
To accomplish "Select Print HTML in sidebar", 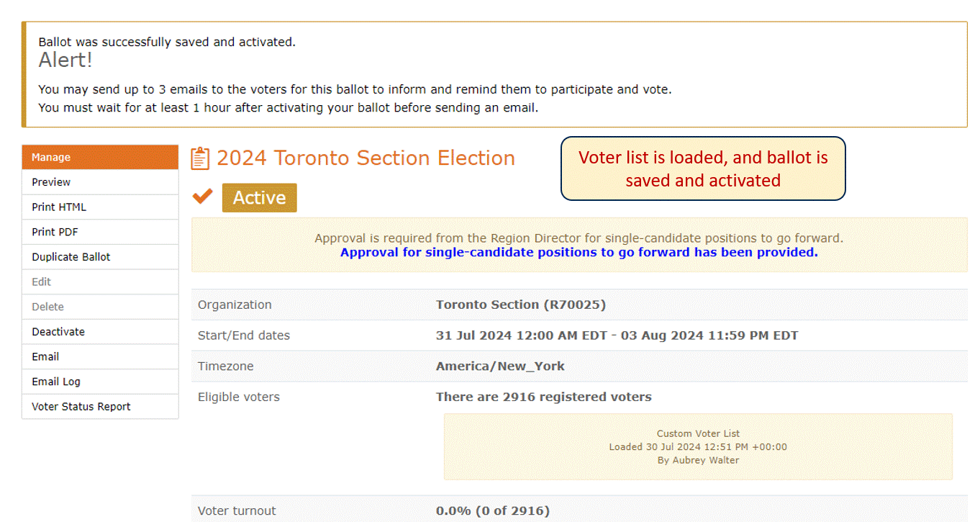I will click(x=100, y=207).
